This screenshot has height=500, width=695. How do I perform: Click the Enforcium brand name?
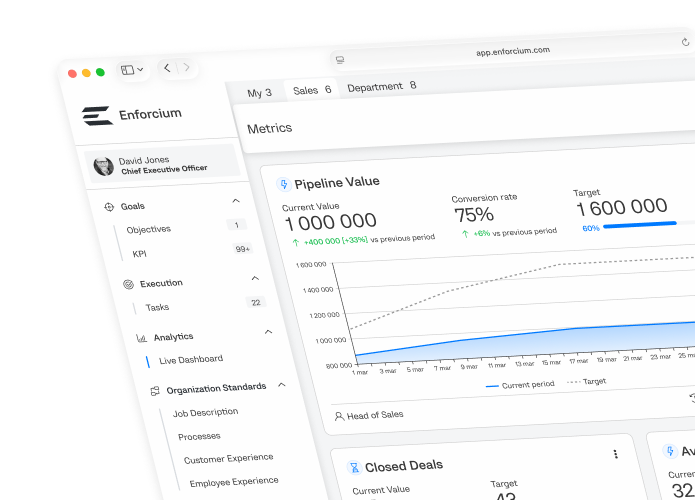[150, 114]
